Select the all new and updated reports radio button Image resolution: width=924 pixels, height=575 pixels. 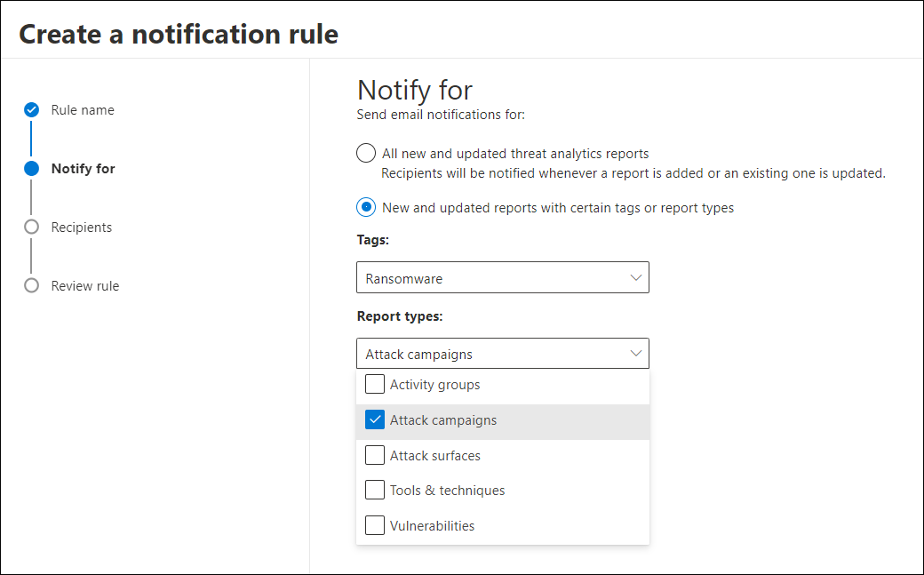[366, 153]
